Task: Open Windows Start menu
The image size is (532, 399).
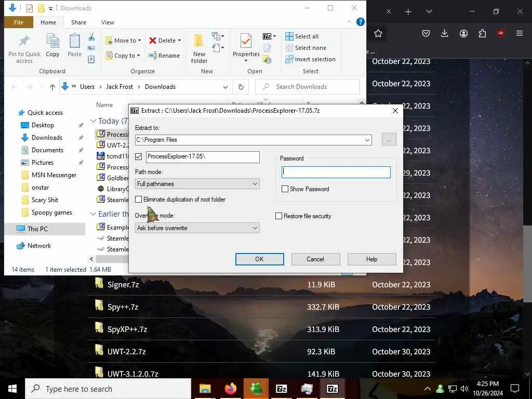Action: [12, 389]
